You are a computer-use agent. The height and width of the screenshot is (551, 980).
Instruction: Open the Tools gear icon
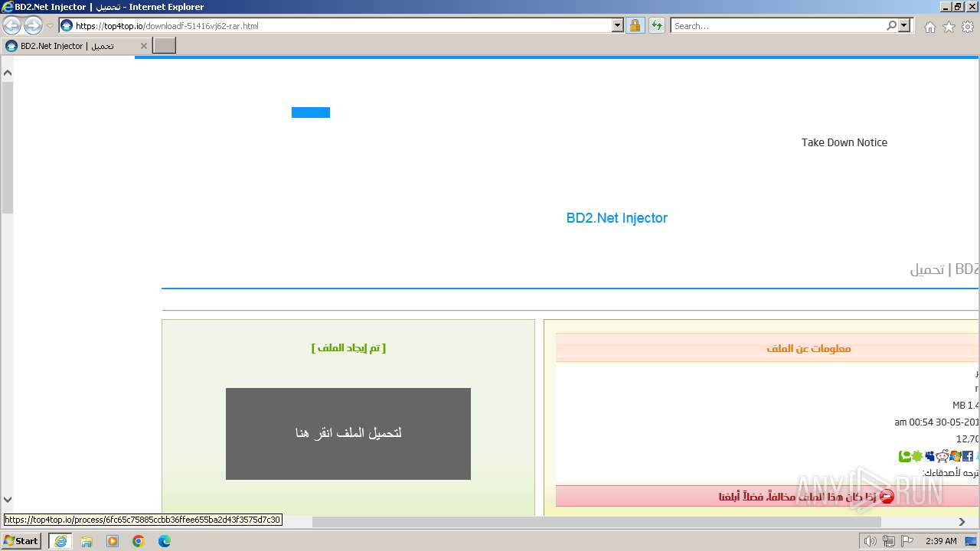point(968,27)
